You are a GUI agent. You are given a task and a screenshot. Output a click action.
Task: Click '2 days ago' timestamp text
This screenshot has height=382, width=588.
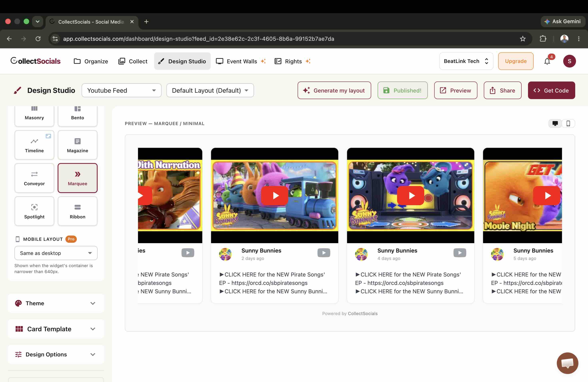(x=252, y=258)
